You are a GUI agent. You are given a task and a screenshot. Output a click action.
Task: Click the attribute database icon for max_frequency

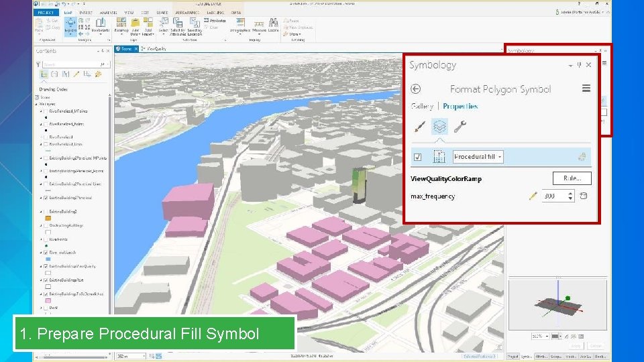(583, 196)
